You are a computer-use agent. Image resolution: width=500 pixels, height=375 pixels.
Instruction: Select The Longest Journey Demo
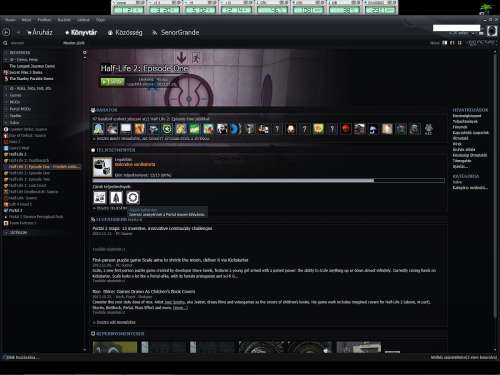click(32, 66)
